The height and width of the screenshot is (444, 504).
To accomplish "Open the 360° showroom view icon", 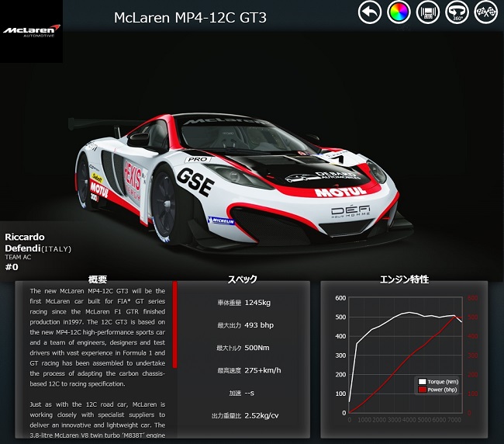I will pos(457,12).
